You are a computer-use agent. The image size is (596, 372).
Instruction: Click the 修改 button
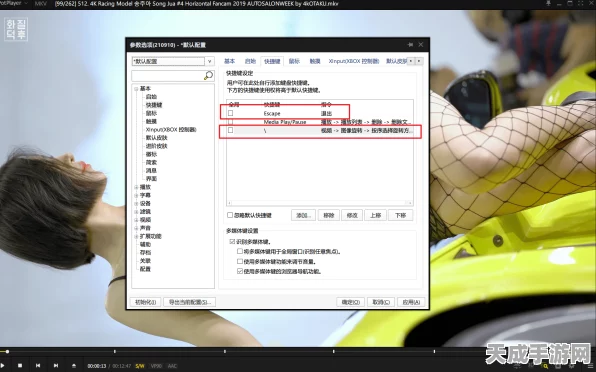[352, 215]
